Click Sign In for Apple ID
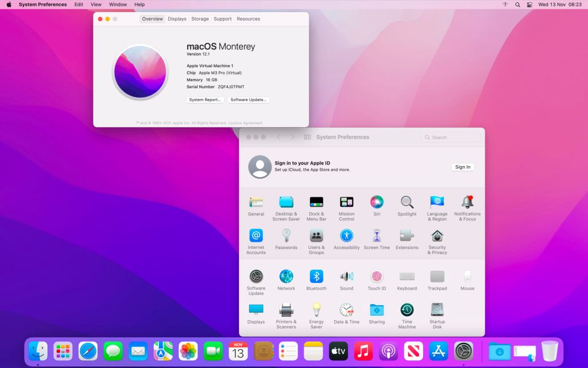Viewport: 588px width, 368px height. point(462,167)
